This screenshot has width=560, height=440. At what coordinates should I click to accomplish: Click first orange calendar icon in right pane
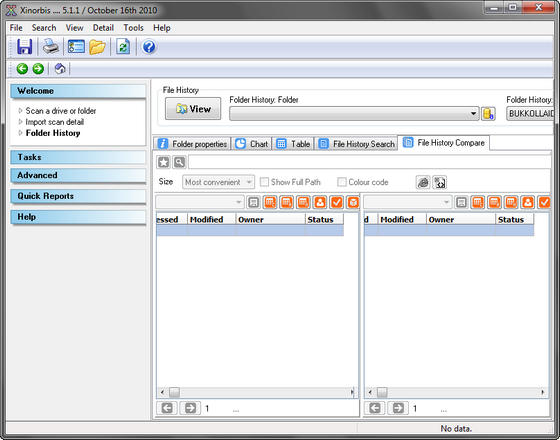click(x=478, y=203)
